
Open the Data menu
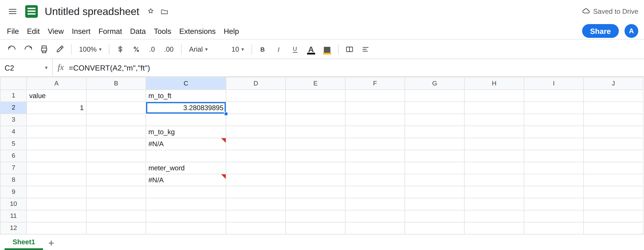(138, 31)
